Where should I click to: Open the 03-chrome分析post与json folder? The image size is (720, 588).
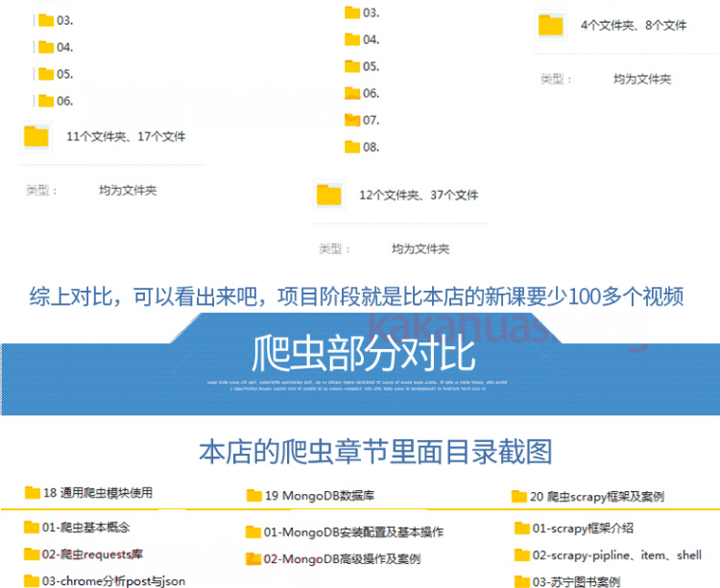[x=105, y=581]
